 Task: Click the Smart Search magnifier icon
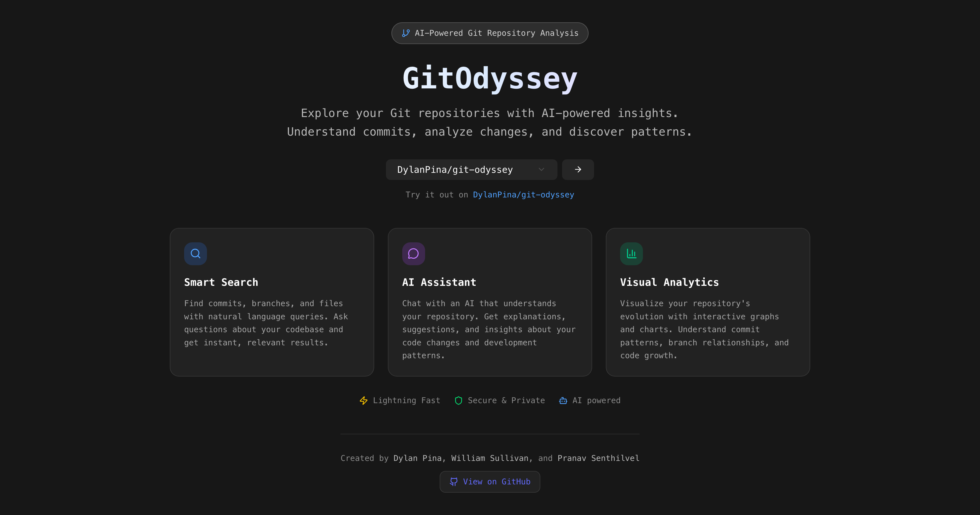pos(196,253)
